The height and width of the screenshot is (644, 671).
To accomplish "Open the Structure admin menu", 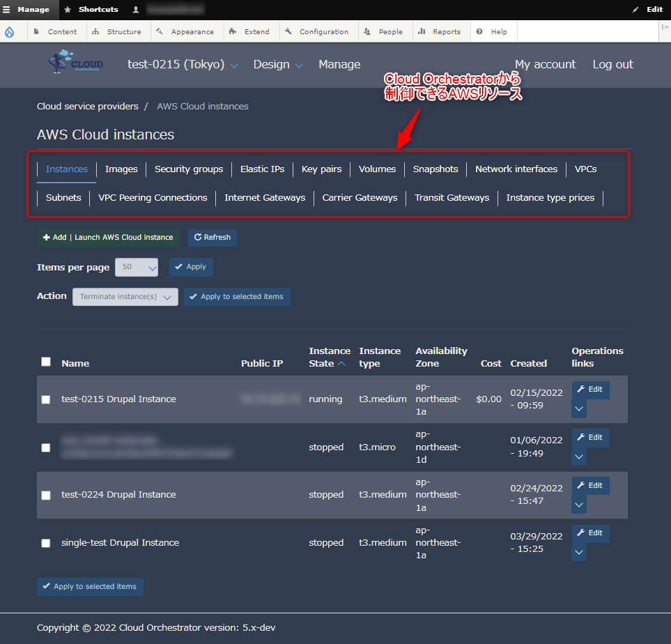I will (x=117, y=31).
